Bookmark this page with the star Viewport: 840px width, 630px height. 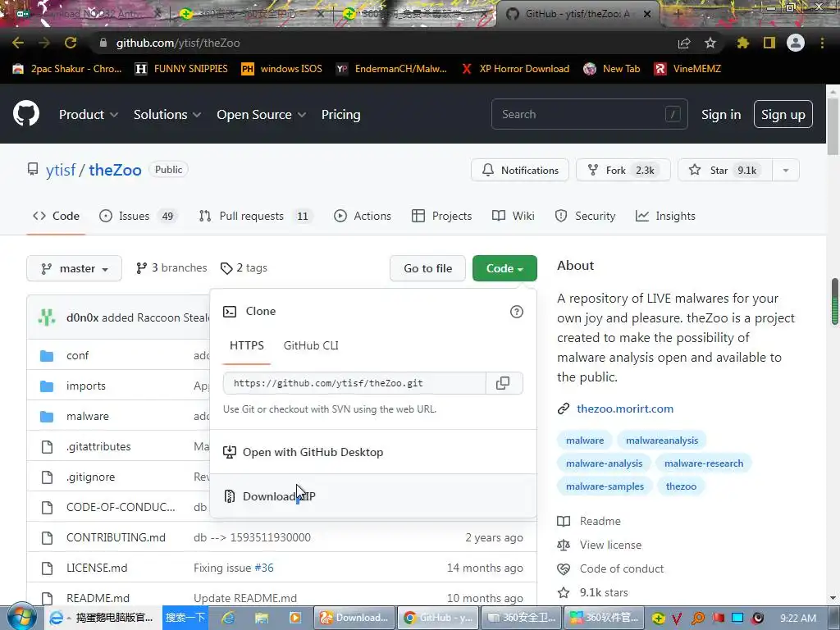click(710, 43)
